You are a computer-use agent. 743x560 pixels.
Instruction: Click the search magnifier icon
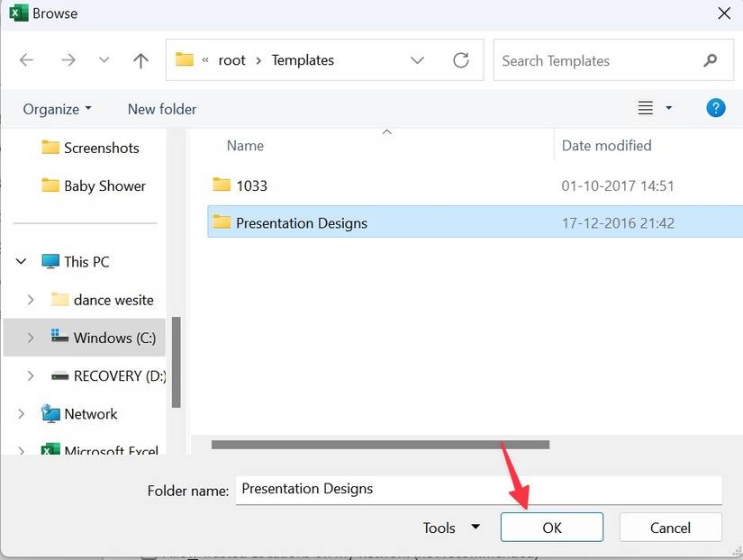pyautogui.click(x=711, y=60)
